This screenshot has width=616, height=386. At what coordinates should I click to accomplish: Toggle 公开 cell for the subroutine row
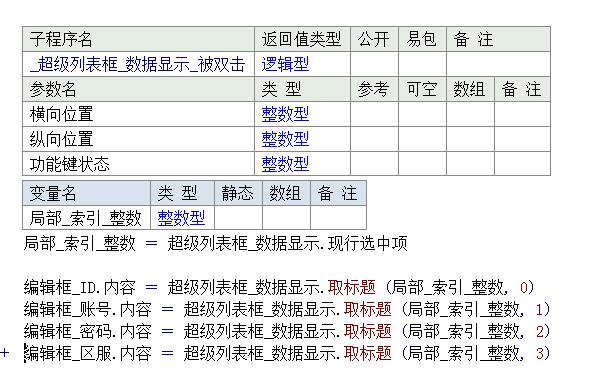[374, 64]
